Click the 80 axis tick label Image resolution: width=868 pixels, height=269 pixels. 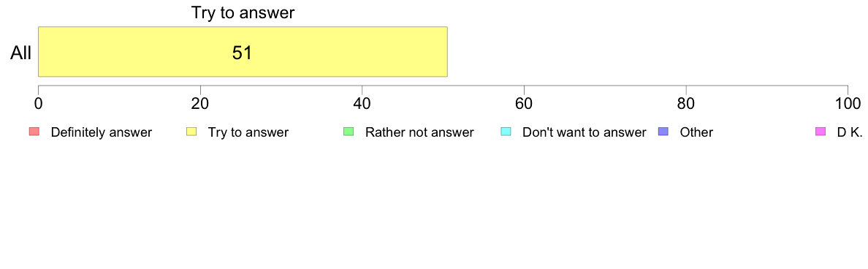tap(686, 104)
